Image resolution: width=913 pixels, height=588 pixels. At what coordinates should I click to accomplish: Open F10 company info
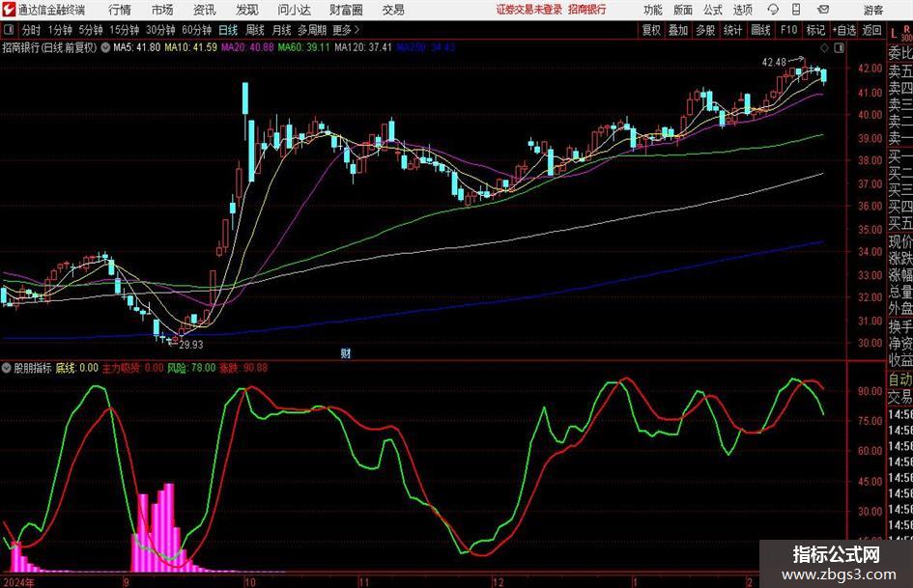pos(788,30)
